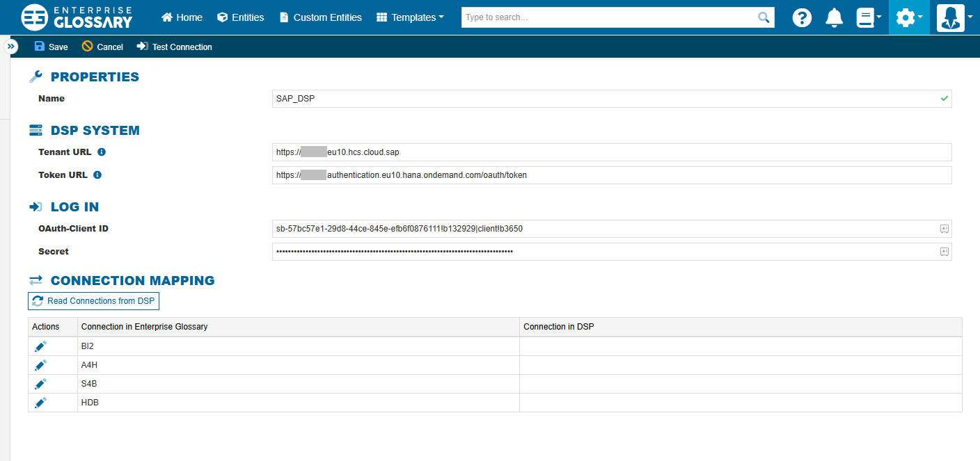Image resolution: width=980 pixels, height=461 pixels.
Task: Click the autofill icon in Secret field
Action: pos(945,252)
